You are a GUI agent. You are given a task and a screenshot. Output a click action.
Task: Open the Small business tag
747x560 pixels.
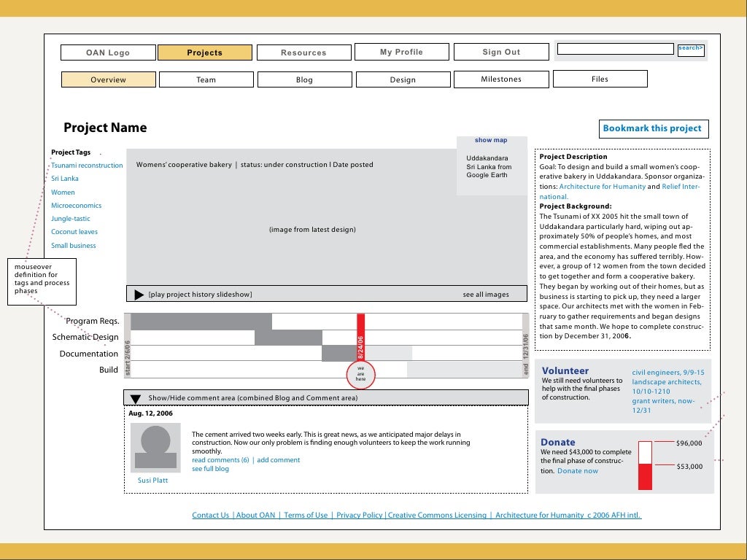click(x=74, y=246)
